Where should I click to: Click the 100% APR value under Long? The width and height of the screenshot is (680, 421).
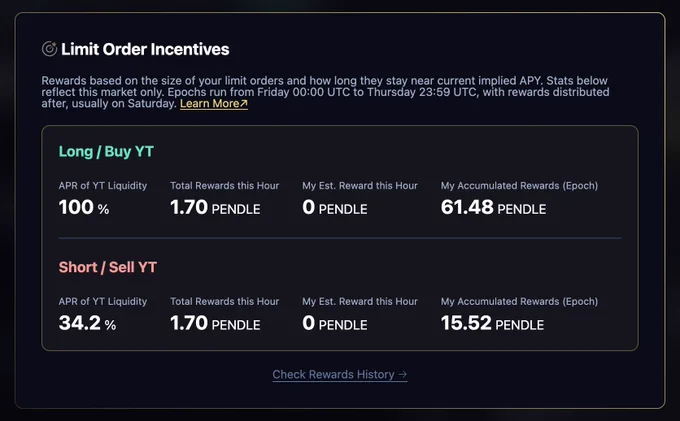[84, 207]
